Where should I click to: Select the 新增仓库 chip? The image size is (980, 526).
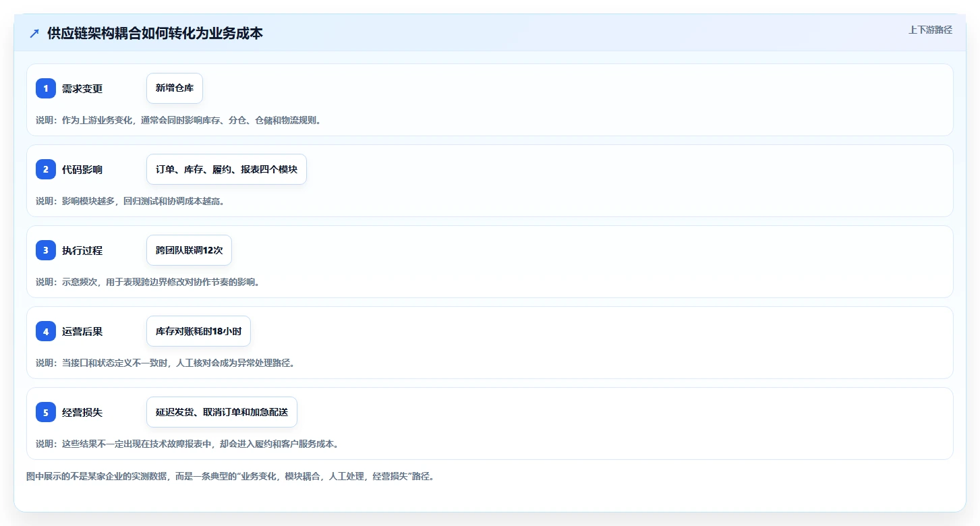175,88
